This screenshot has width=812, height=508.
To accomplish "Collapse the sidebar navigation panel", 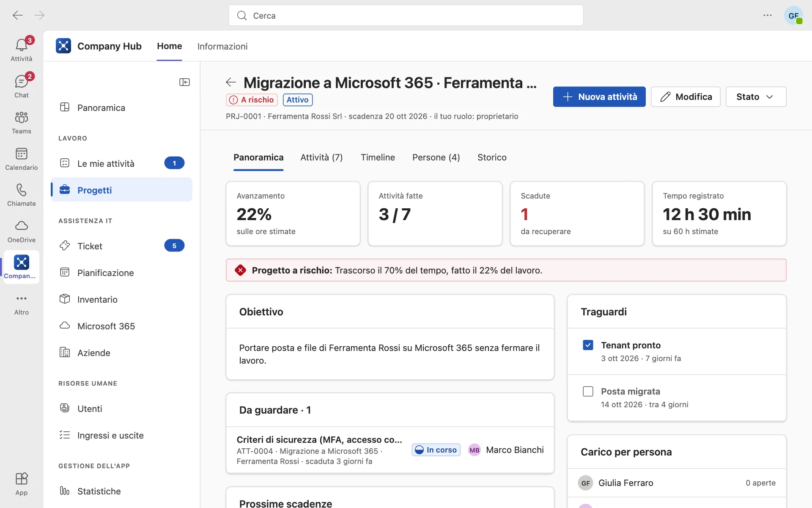I will tap(184, 82).
